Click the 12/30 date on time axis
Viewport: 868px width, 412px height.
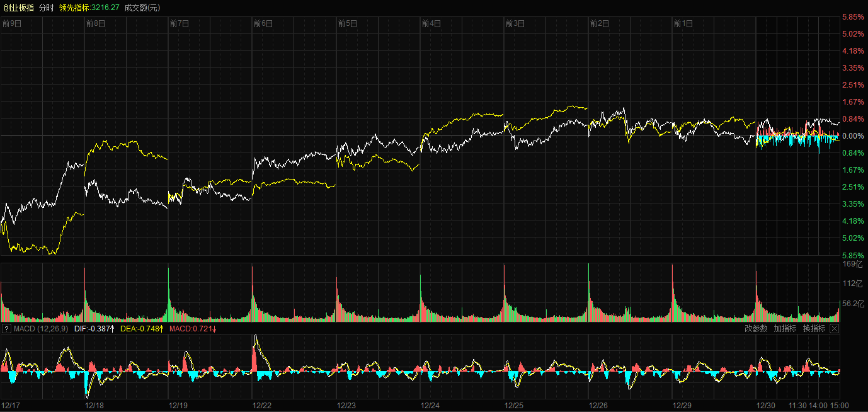coord(766,406)
